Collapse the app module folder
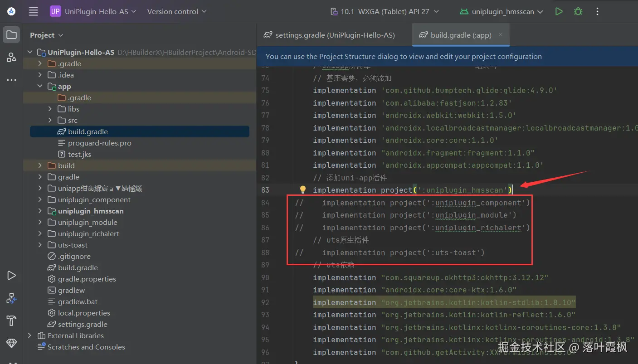The width and height of the screenshot is (638, 364). coord(40,86)
